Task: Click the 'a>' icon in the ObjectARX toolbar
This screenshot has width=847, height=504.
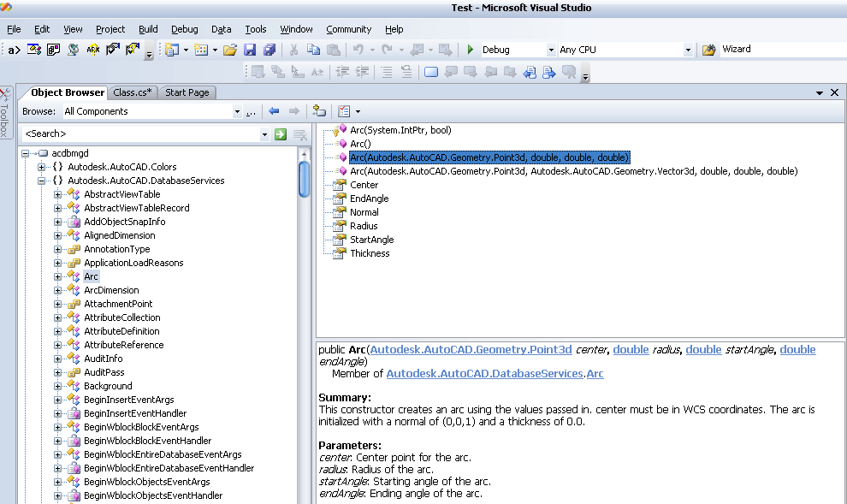Action: click(14, 50)
